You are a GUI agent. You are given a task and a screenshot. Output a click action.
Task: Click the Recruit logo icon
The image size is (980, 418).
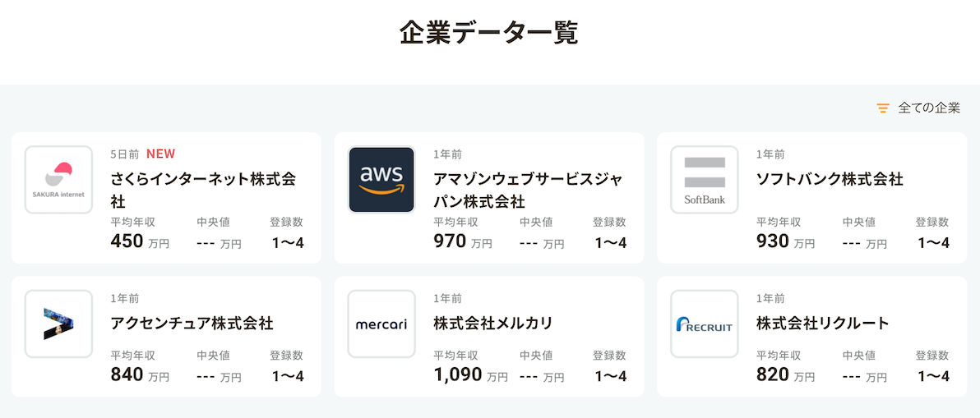tap(705, 324)
